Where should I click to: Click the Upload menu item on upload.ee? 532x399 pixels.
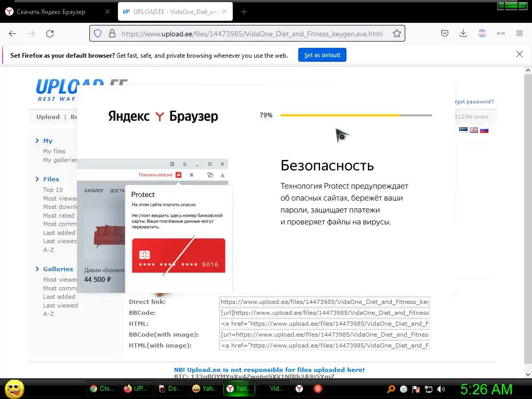(x=48, y=117)
